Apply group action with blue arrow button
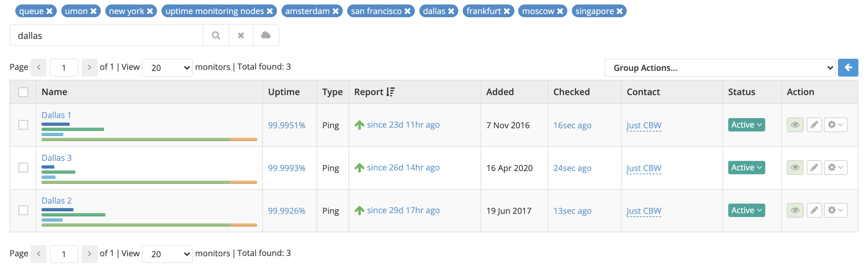The width and height of the screenshot is (868, 270). (848, 67)
